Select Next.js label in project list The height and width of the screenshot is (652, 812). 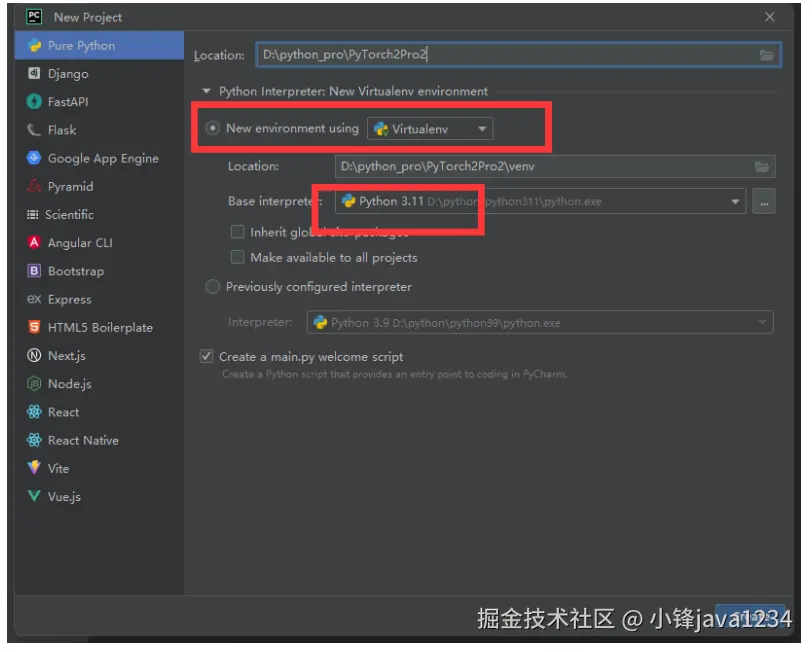click(67, 356)
